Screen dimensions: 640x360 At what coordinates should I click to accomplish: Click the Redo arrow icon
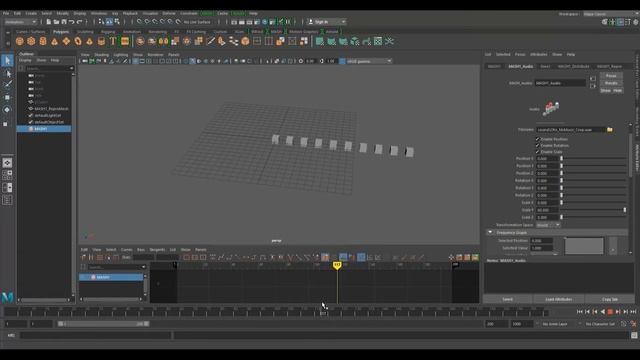tap(80, 22)
